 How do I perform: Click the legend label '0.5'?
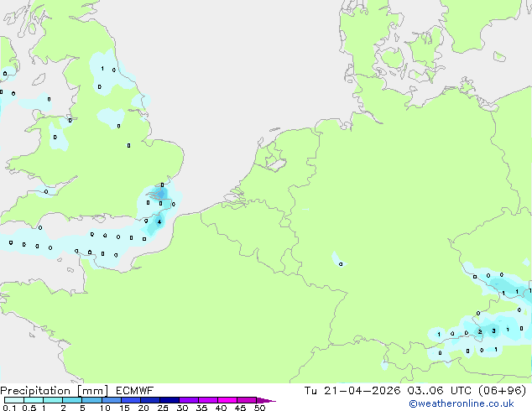(x=29, y=408)
